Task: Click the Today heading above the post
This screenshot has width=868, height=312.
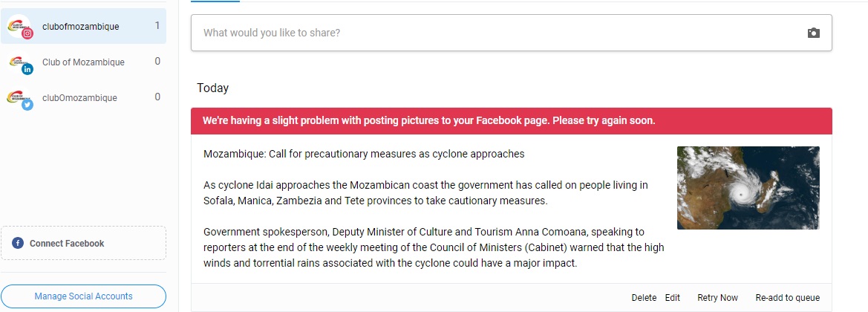Action: 212,88
